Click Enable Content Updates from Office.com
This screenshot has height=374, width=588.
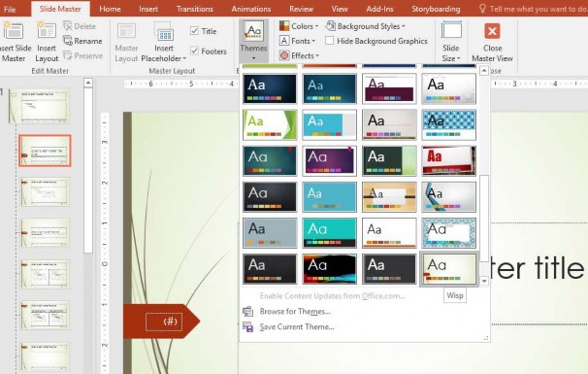pyautogui.click(x=333, y=296)
